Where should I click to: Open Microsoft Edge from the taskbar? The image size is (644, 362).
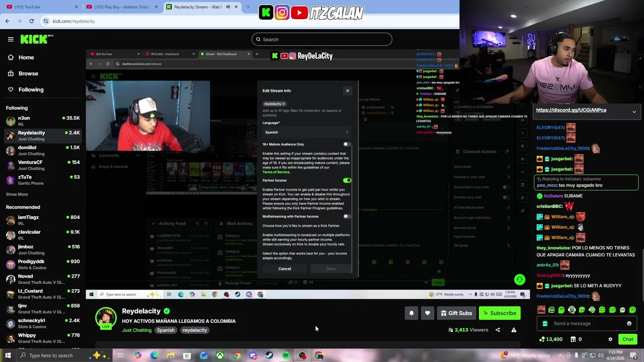pyautogui.click(x=154, y=355)
